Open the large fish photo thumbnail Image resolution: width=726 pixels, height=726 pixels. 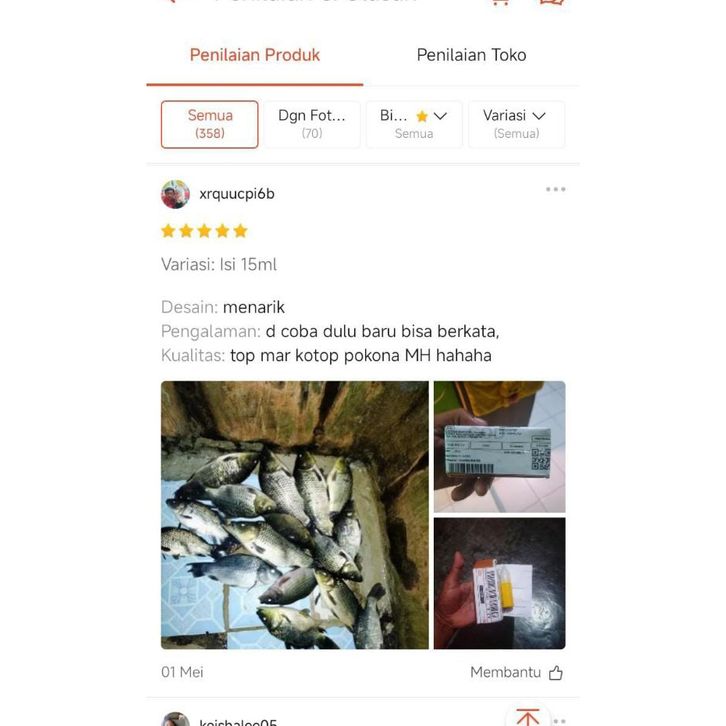coord(294,515)
